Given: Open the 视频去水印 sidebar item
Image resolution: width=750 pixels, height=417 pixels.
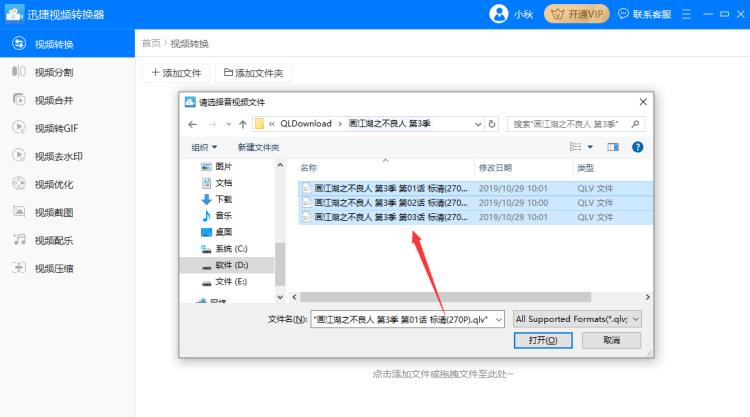Looking at the screenshot, I should coord(67,156).
